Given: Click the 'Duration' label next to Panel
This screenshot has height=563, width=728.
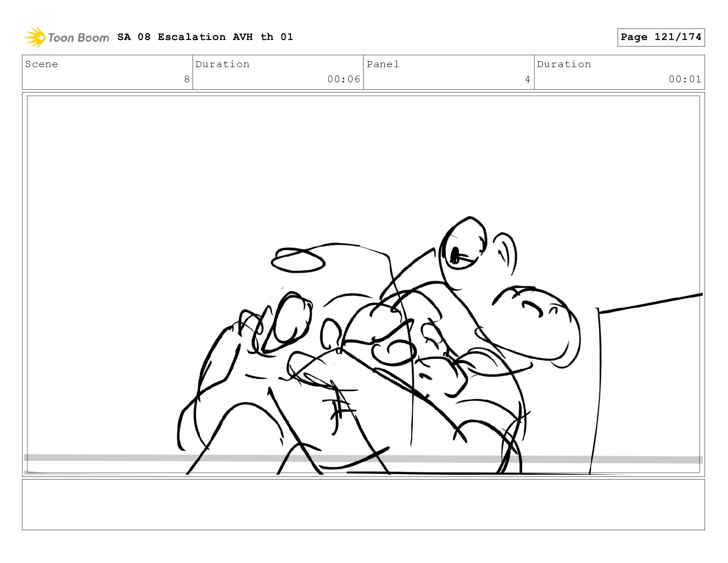Looking at the screenshot, I should pyautogui.click(x=564, y=64).
